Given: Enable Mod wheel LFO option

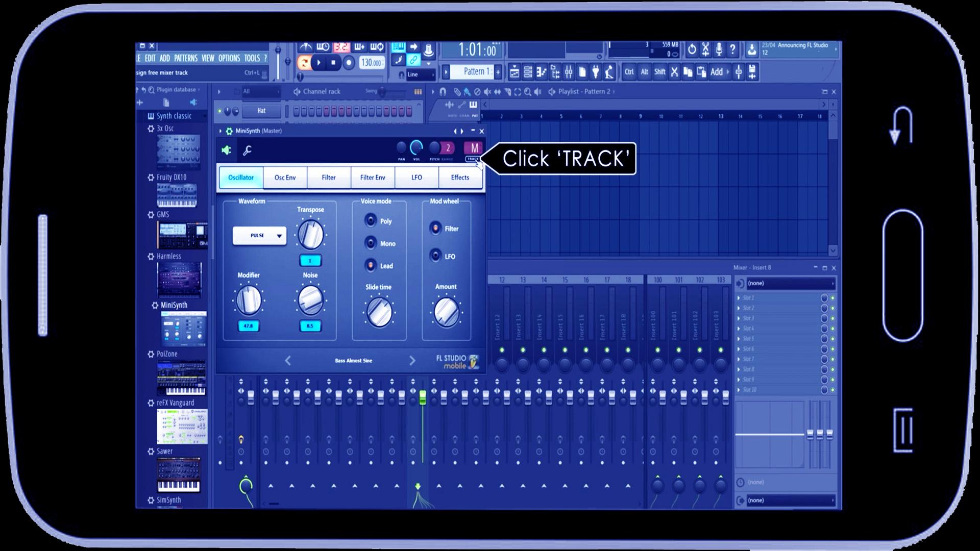Looking at the screenshot, I should tap(435, 256).
